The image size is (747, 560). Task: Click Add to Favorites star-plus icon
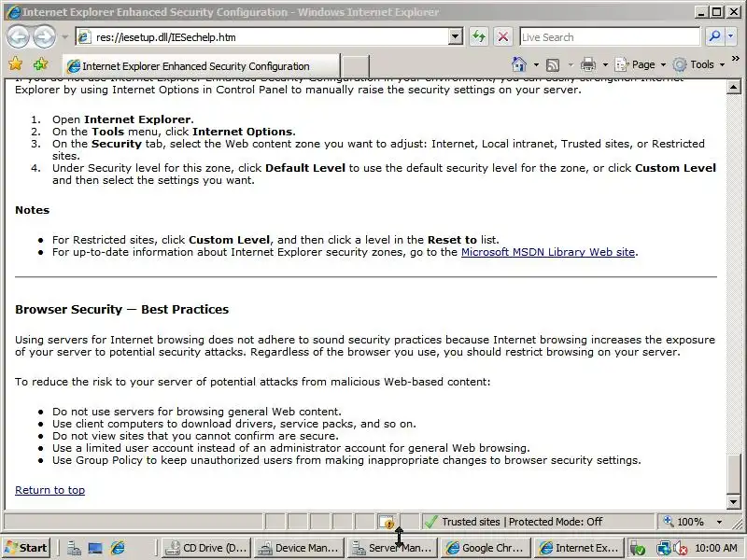pyautogui.click(x=40, y=63)
